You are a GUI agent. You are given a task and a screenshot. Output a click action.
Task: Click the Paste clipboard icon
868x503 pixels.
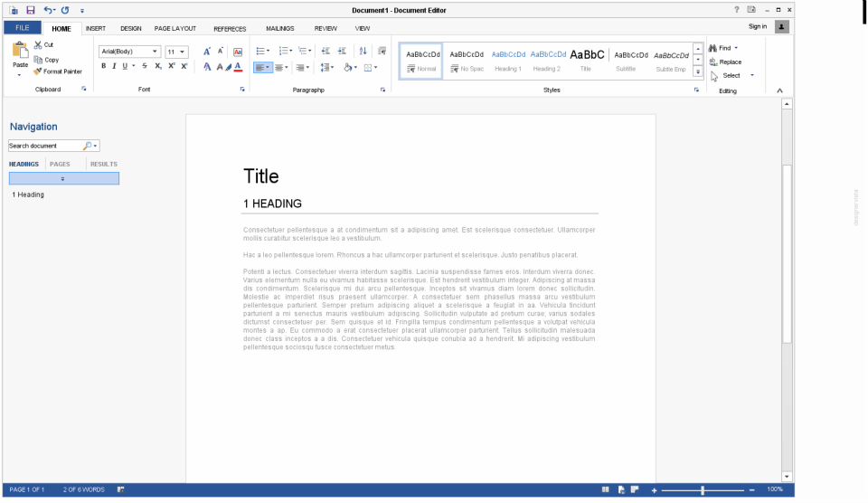[21, 50]
